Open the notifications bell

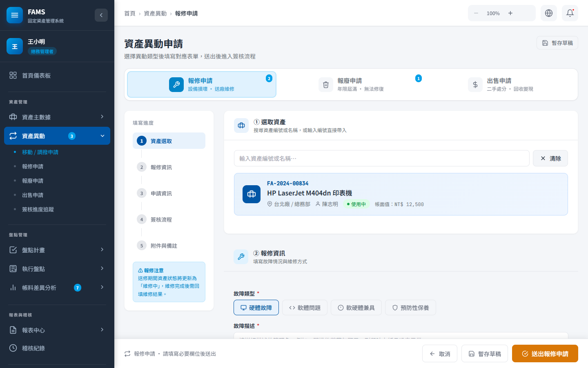point(570,13)
